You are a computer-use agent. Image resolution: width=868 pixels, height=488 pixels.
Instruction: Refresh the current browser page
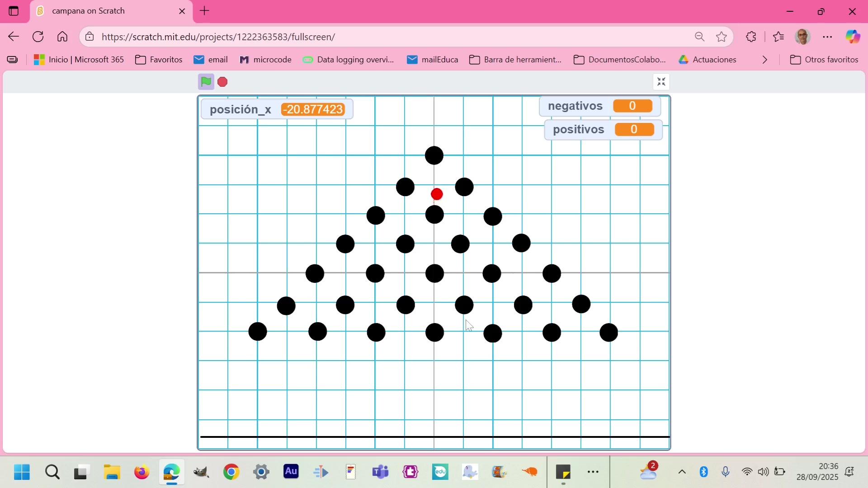click(x=38, y=37)
